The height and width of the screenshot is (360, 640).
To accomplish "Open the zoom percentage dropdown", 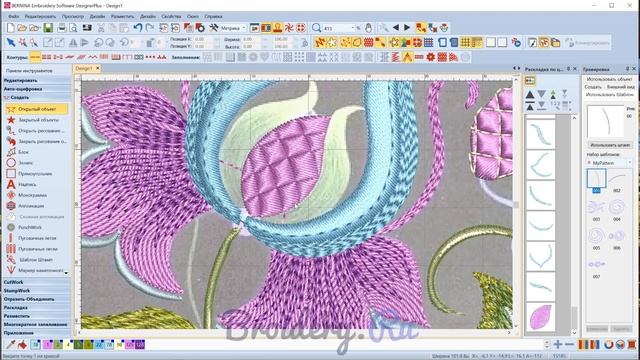I will [x=353, y=28].
